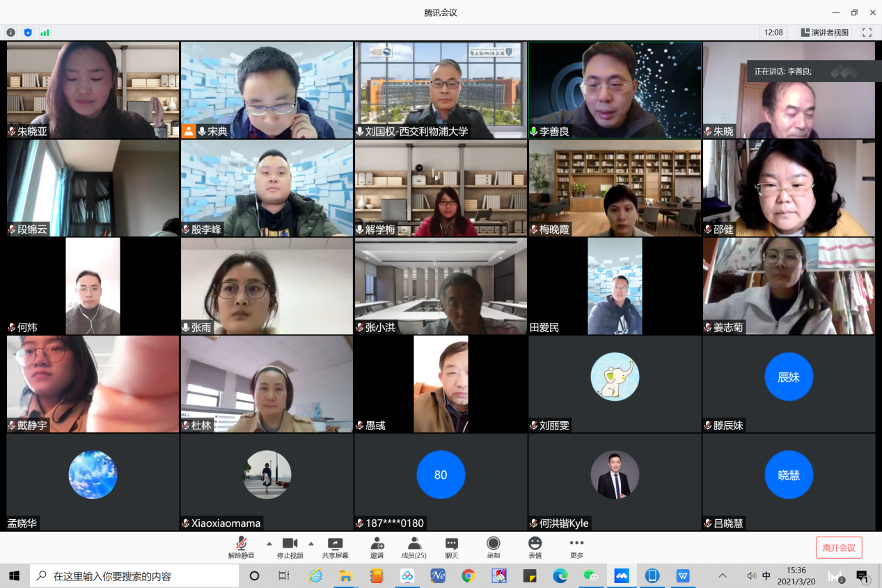Select 李善良's active speaker video tile
The height and width of the screenshot is (588, 882).
click(x=615, y=90)
